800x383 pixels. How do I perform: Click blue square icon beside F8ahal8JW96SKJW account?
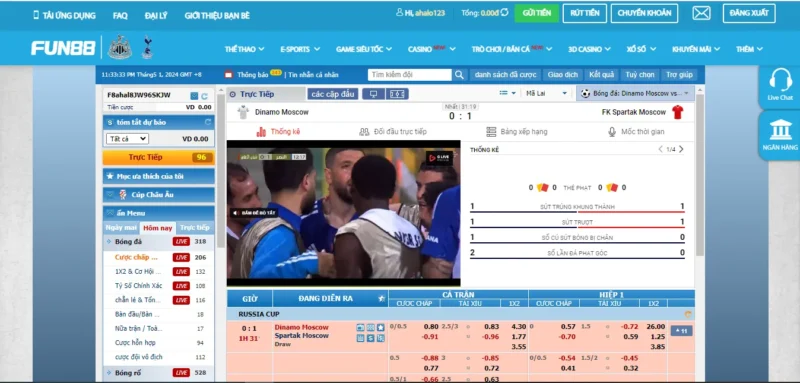coord(194,96)
